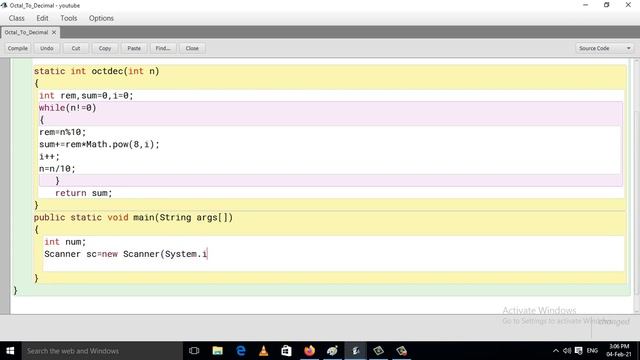The image size is (640, 360).
Task: Click the line 'static int octdec(int n)'
Action: [x=97, y=71]
